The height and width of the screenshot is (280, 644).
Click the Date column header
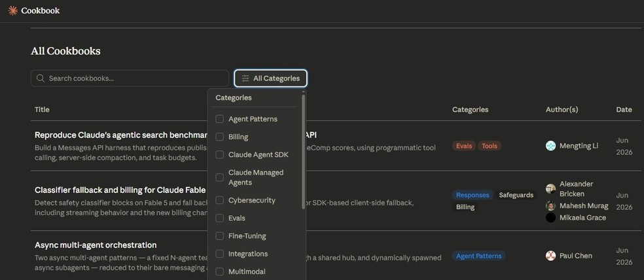pos(624,110)
